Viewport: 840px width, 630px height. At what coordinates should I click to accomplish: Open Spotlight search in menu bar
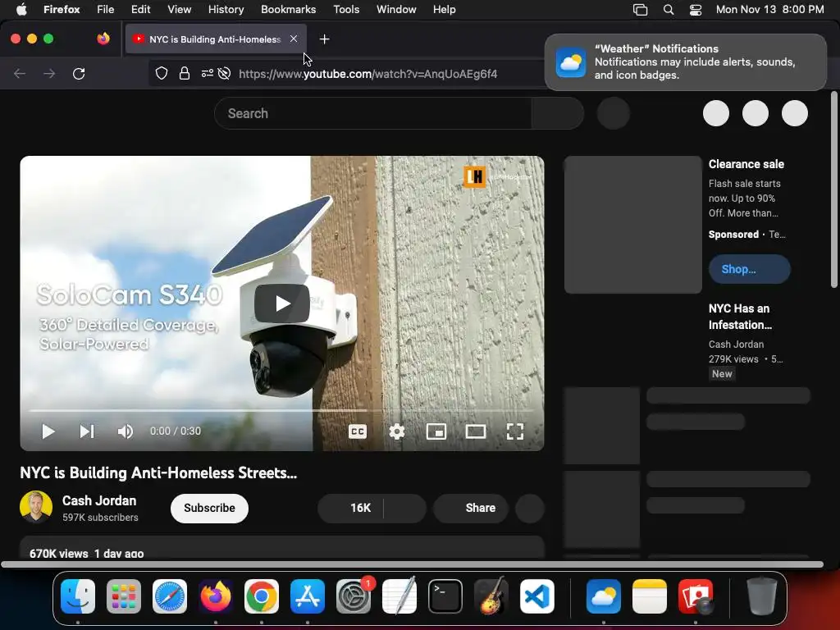tap(669, 9)
